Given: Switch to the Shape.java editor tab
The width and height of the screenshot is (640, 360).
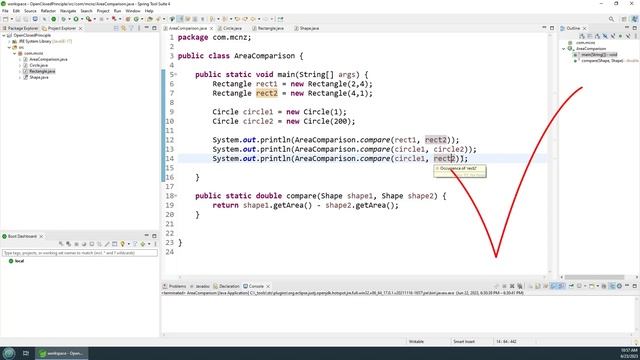Looking at the screenshot, I should [x=309, y=28].
